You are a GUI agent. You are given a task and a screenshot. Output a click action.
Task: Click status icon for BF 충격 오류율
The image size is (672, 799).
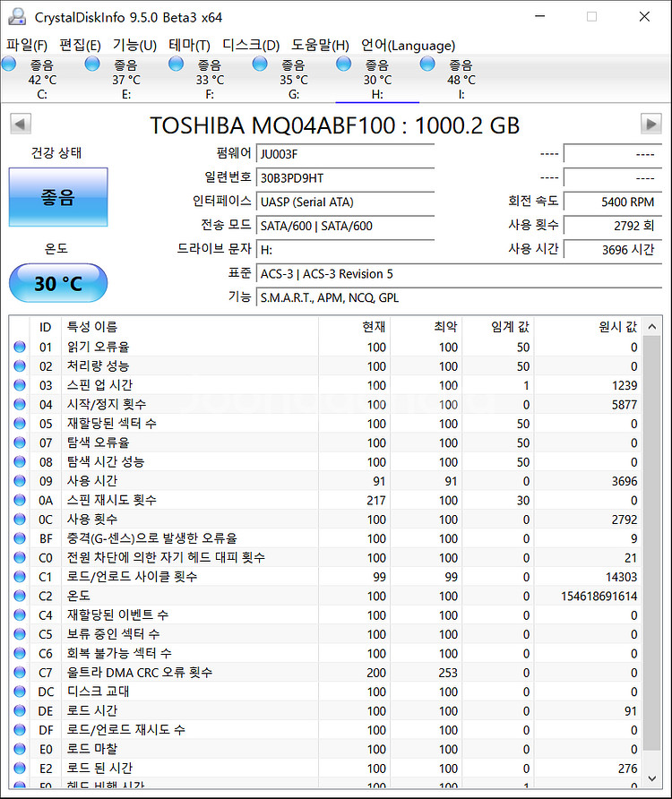point(20,538)
